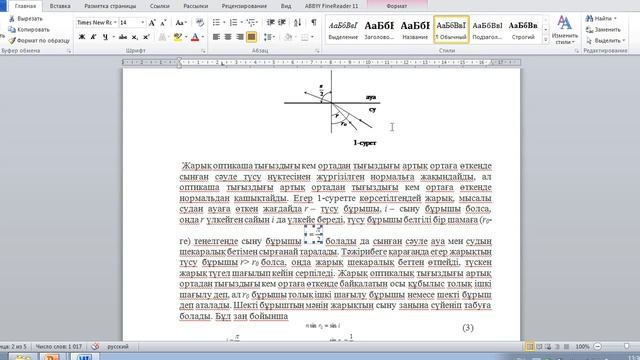The image size is (640, 360).
Task: Open the font size dropdown showing 14
Action: click(142, 22)
